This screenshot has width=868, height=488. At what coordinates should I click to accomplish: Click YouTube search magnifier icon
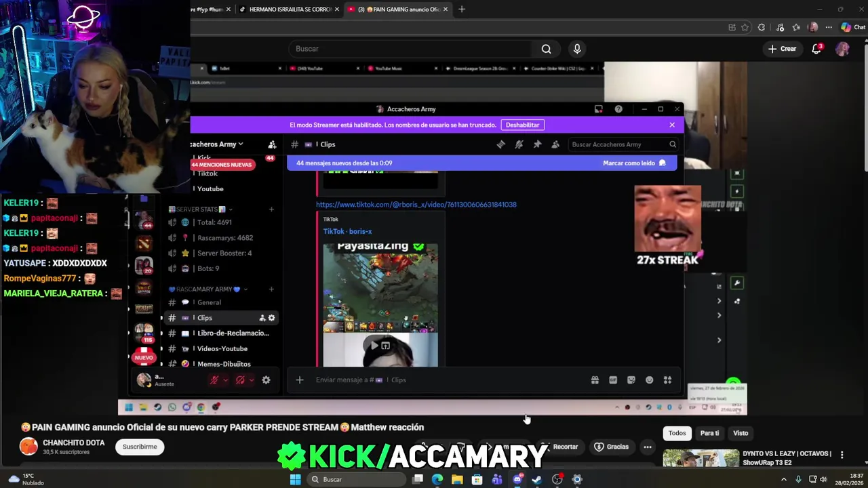pyautogui.click(x=546, y=49)
